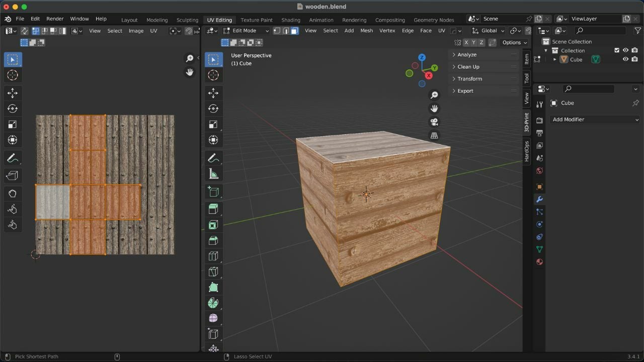Viewport: 644px width, 362px height.
Task: Click the Grab tool in UV editor
Action: (13, 194)
